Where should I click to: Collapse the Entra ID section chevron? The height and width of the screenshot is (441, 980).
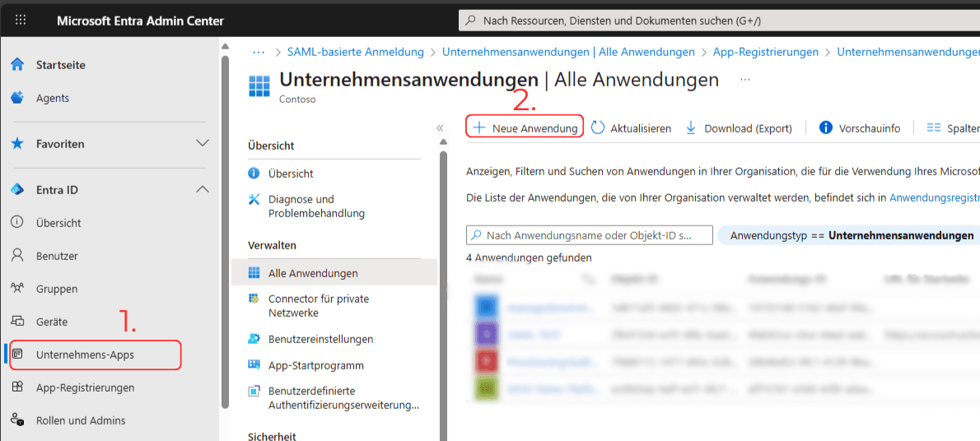click(203, 188)
